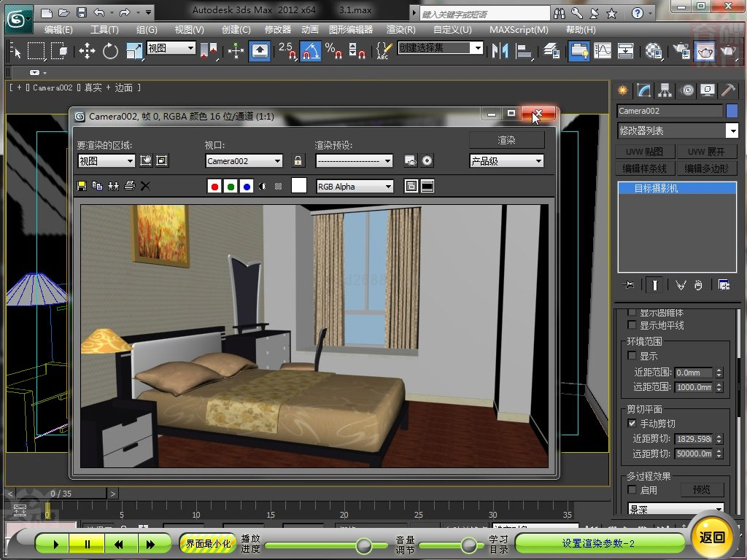Click the Mirror tool in main toolbar
The height and width of the screenshot is (560, 747).
[x=500, y=50]
